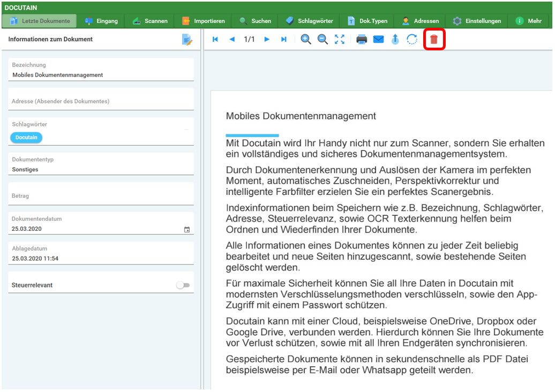Fit document to full screen
555x392 pixels.
pos(340,39)
